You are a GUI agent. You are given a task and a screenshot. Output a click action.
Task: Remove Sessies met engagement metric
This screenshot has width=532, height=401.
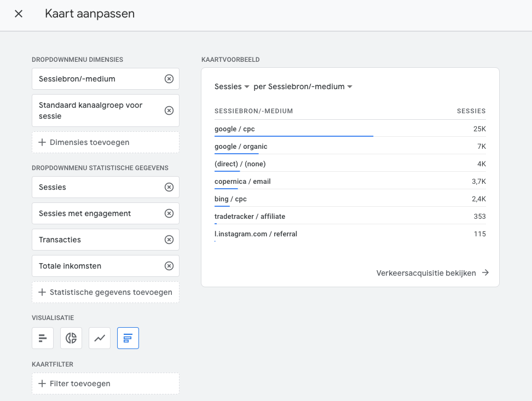point(169,213)
